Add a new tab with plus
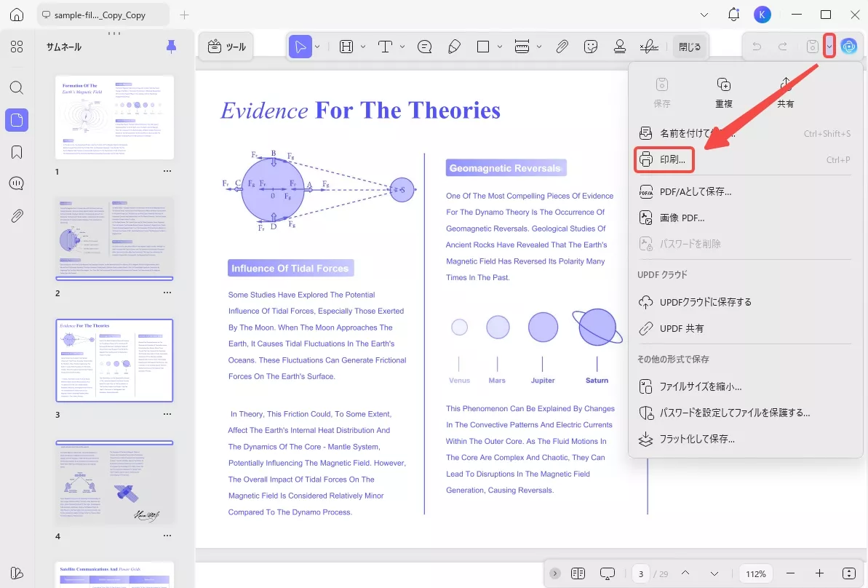 pyautogui.click(x=184, y=15)
